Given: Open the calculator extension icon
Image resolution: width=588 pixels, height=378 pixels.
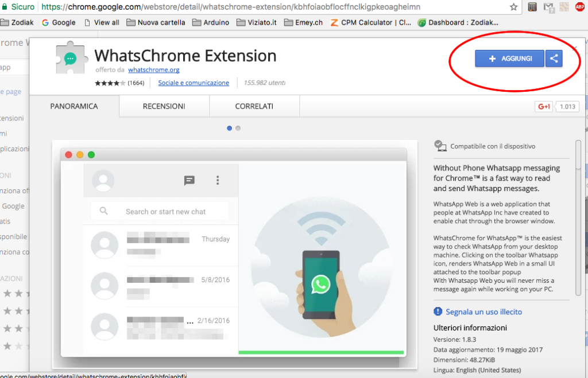Looking at the screenshot, I should point(532,7).
